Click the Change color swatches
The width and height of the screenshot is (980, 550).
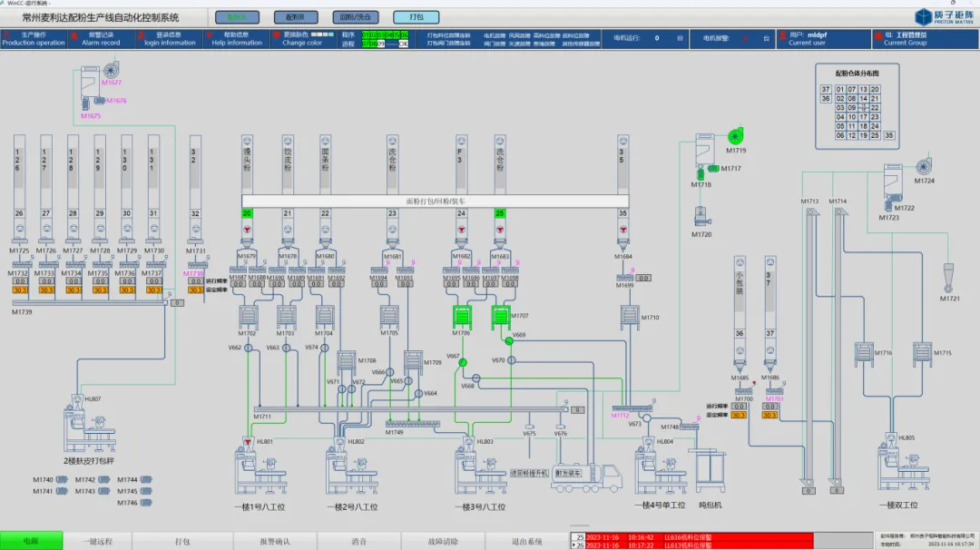point(322,34)
